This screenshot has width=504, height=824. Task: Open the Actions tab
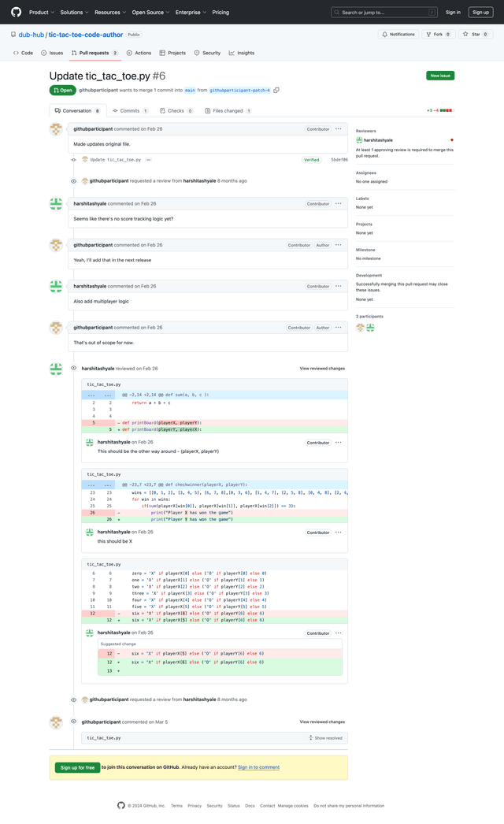(139, 53)
